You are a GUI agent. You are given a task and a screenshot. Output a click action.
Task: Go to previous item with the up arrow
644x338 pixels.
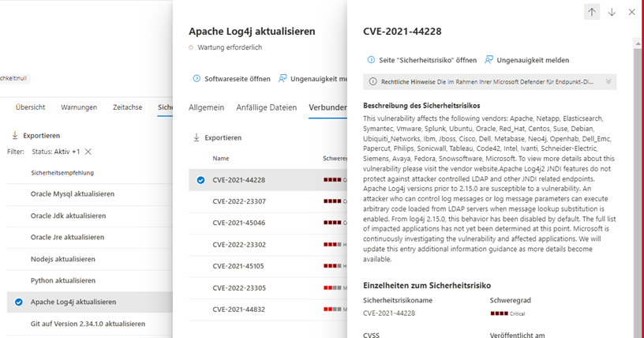[x=591, y=13]
